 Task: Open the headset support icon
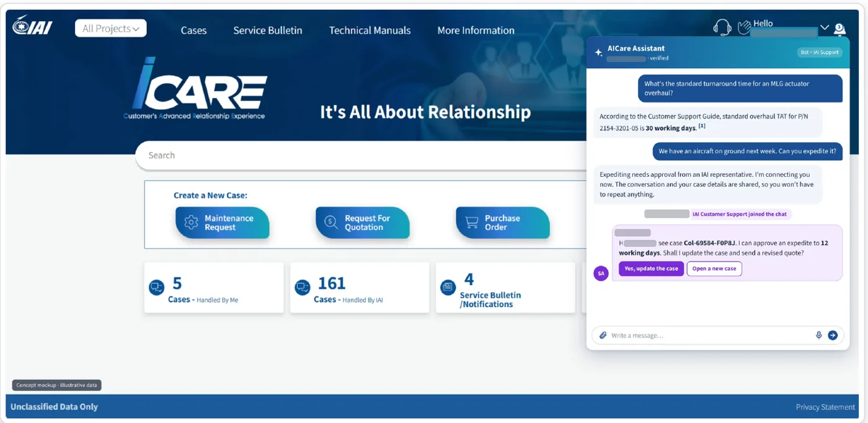coord(722,27)
